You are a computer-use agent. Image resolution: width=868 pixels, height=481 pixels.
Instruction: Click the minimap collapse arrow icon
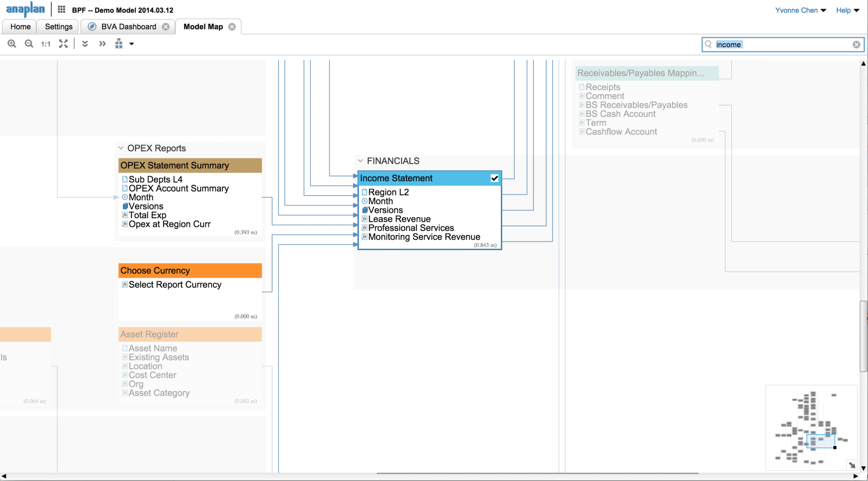click(852, 465)
